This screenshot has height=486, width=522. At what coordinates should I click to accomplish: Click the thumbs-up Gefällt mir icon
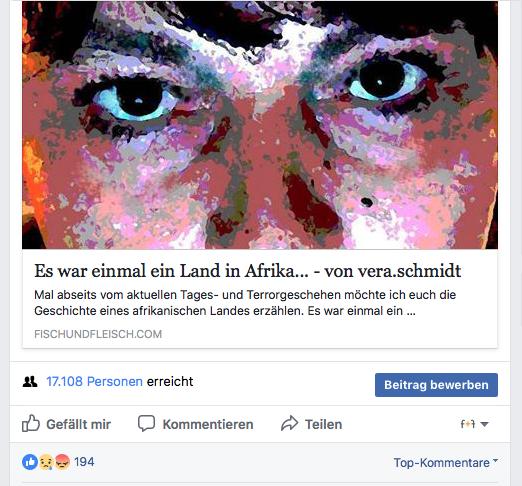coord(31,424)
